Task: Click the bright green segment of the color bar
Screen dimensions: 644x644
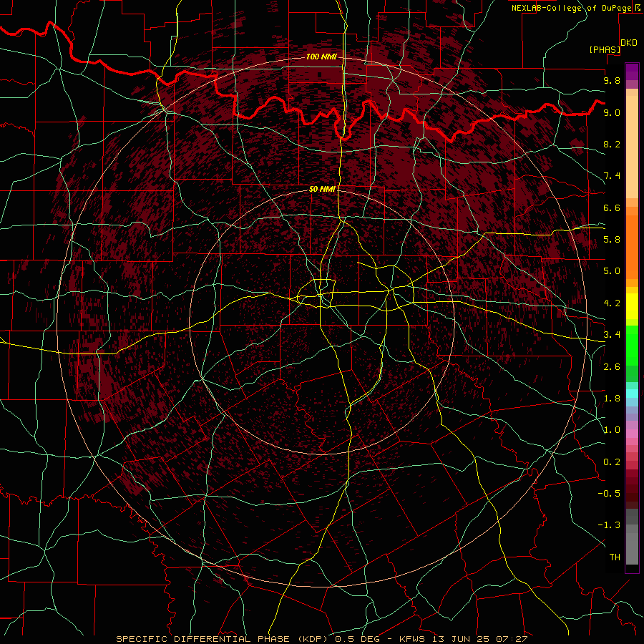Action: (x=632, y=345)
